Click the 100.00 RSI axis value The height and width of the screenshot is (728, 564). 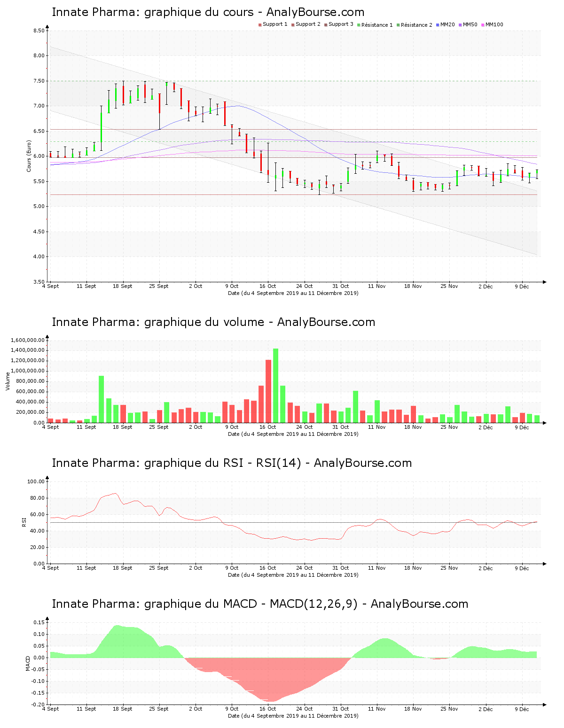click(x=36, y=481)
